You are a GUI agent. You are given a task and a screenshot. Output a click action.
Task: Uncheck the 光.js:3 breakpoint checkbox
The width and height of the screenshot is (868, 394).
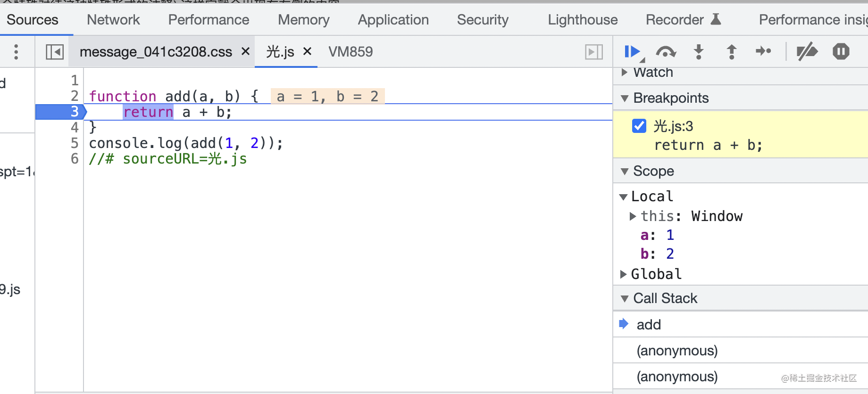639,126
